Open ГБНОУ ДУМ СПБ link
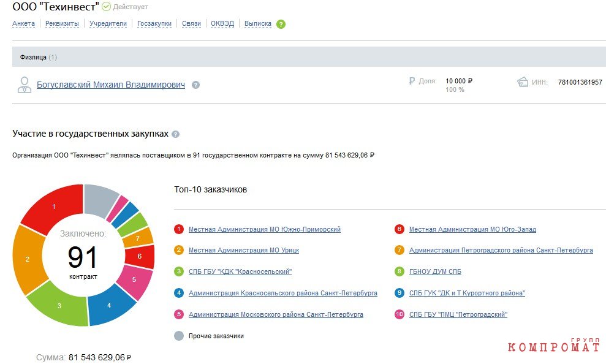 435,271
